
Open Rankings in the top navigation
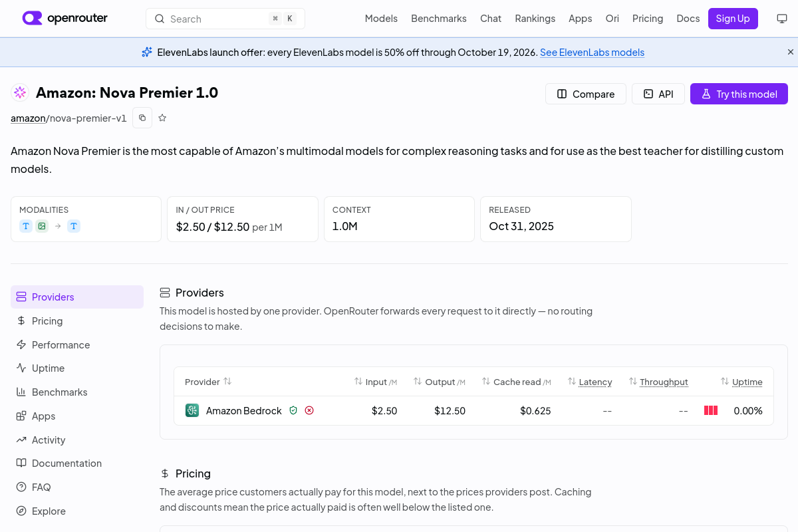click(535, 19)
